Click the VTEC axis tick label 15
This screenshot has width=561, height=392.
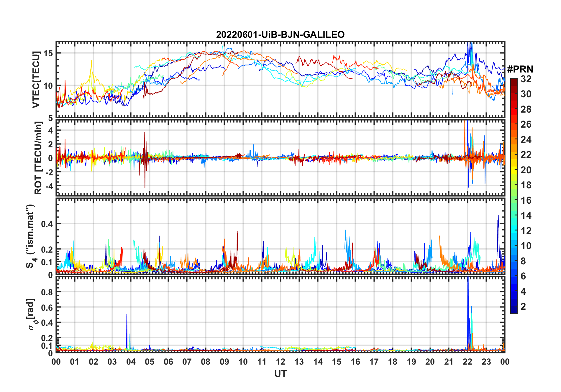(x=48, y=53)
